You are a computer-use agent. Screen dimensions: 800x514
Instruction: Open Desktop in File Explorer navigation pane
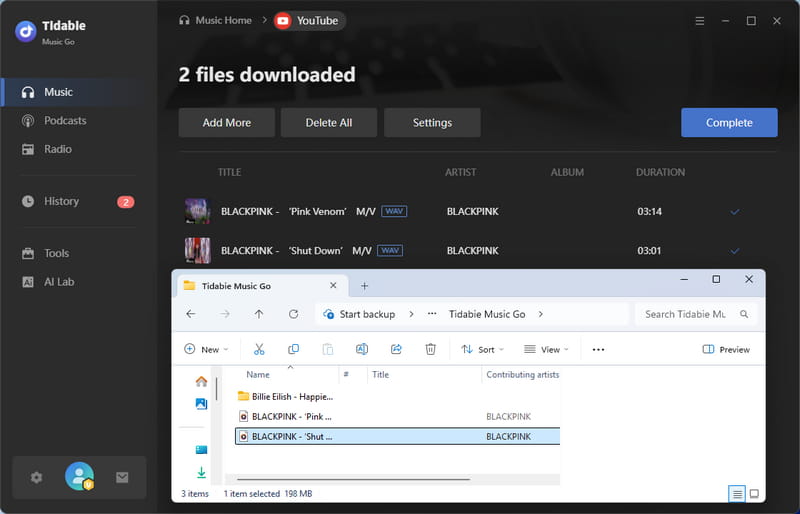(x=202, y=450)
